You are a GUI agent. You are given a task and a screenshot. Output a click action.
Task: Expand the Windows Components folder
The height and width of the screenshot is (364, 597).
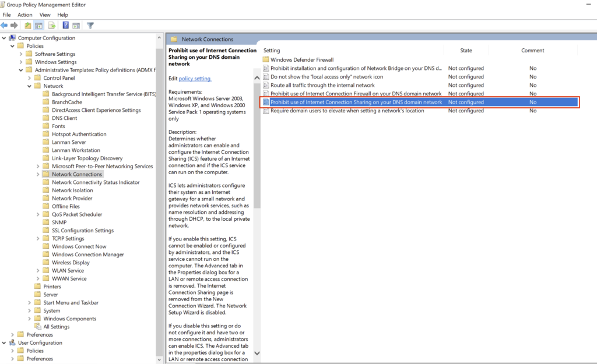click(30, 319)
